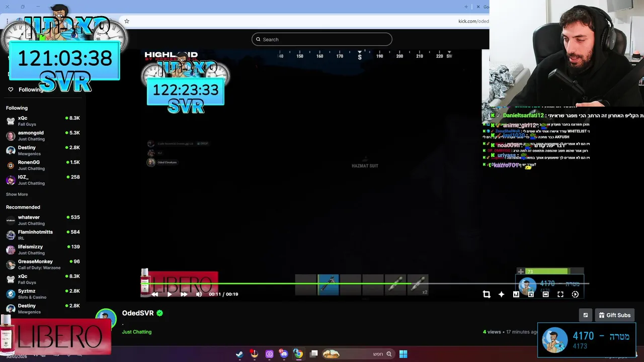Open Destiny Mewgenics channel under Following

pos(43,150)
